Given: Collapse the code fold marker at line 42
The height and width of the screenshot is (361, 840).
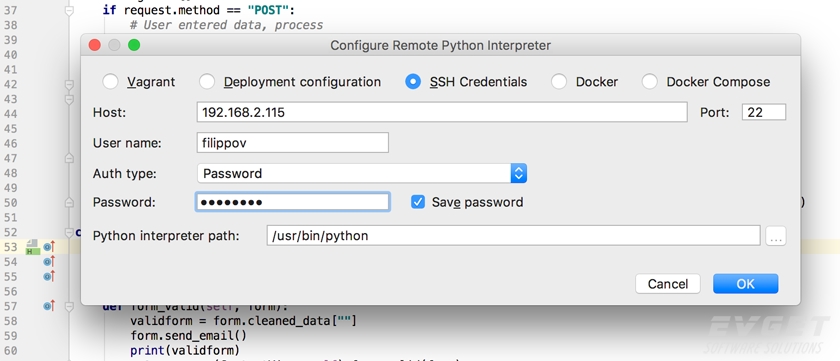Looking at the screenshot, I should [x=69, y=85].
